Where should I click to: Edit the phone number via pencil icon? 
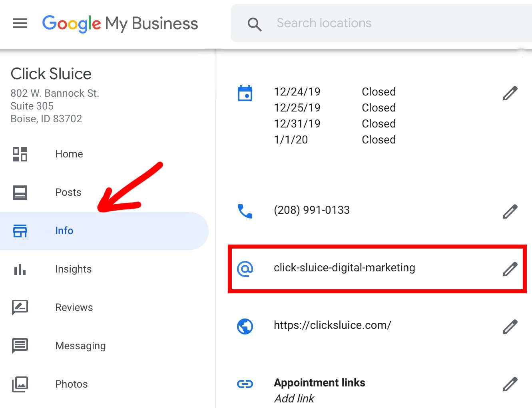pyautogui.click(x=510, y=211)
